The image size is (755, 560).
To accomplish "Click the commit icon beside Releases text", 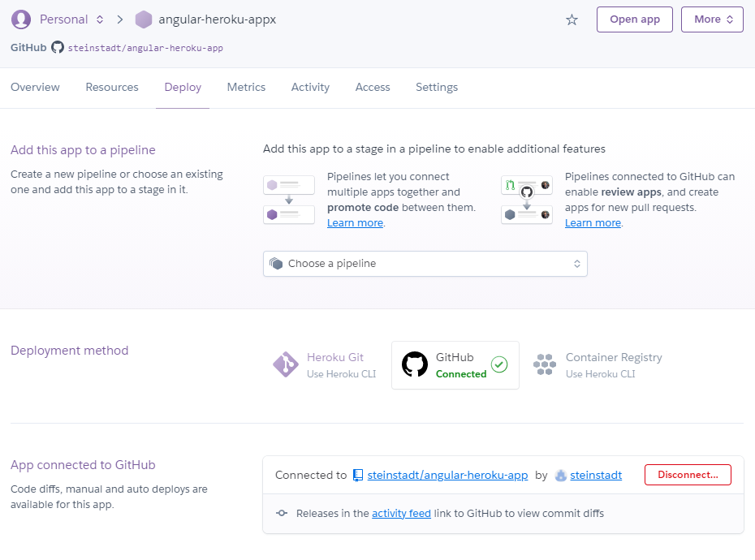I will click(x=282, y=513).
